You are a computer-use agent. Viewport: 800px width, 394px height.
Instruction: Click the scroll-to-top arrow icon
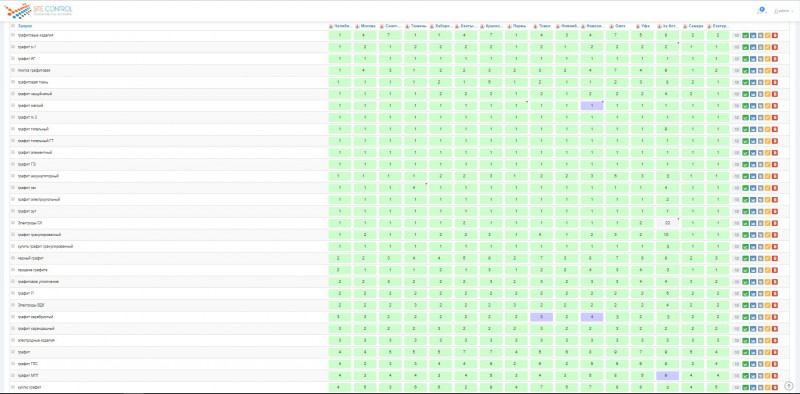click(x=789, y=386)
